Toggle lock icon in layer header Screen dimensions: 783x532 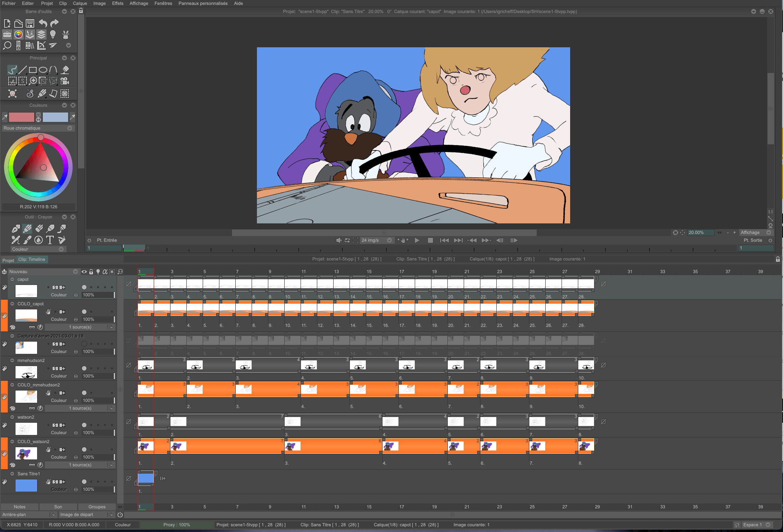pyautogui.click(x=91, y=272)
